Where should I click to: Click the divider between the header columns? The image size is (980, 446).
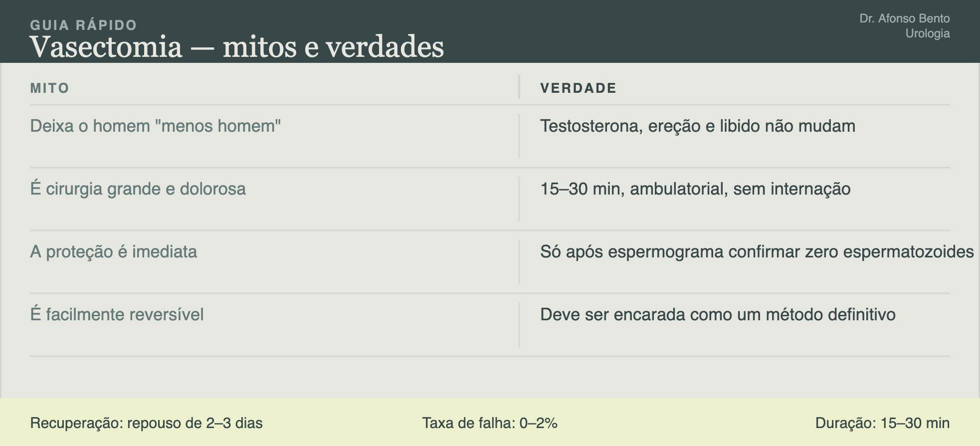coord(519,87)
